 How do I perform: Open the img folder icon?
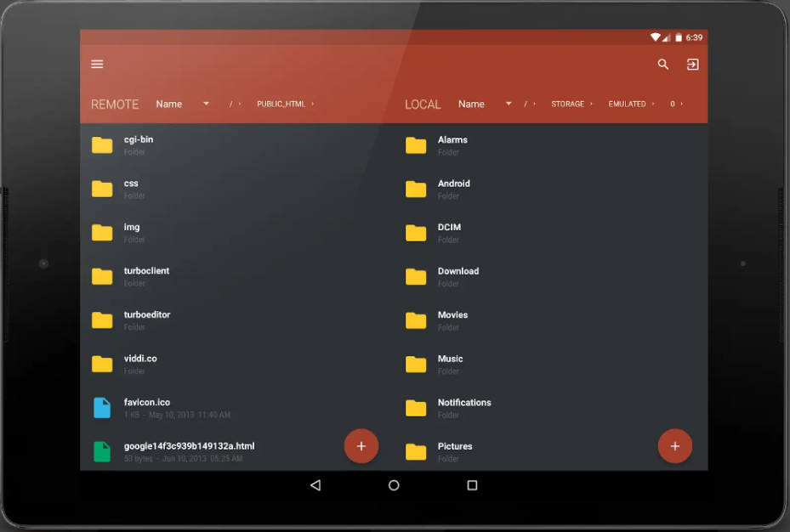pos(102,233)
